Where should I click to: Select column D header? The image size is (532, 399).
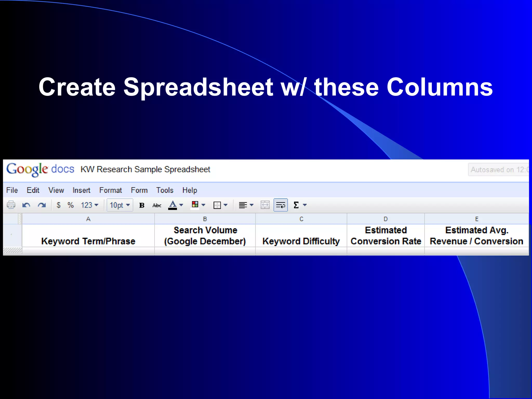click(386, 219)
